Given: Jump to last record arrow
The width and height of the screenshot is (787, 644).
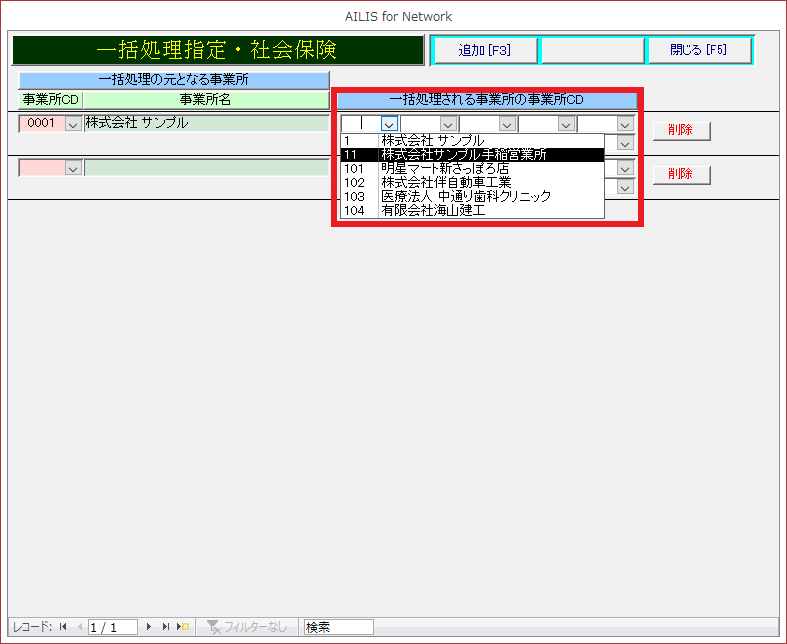Looking at the screenshot, I should tap(166, 627).
